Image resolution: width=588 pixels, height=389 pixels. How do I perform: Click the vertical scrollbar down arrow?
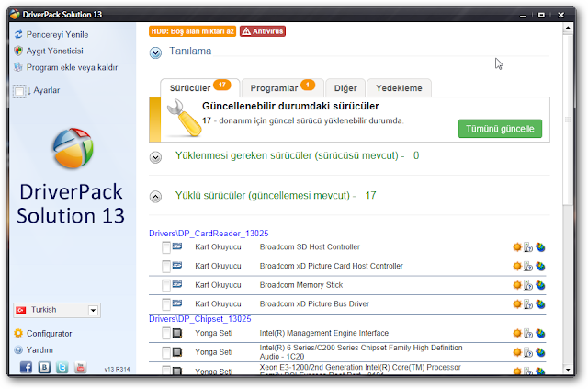pos(568,370)
